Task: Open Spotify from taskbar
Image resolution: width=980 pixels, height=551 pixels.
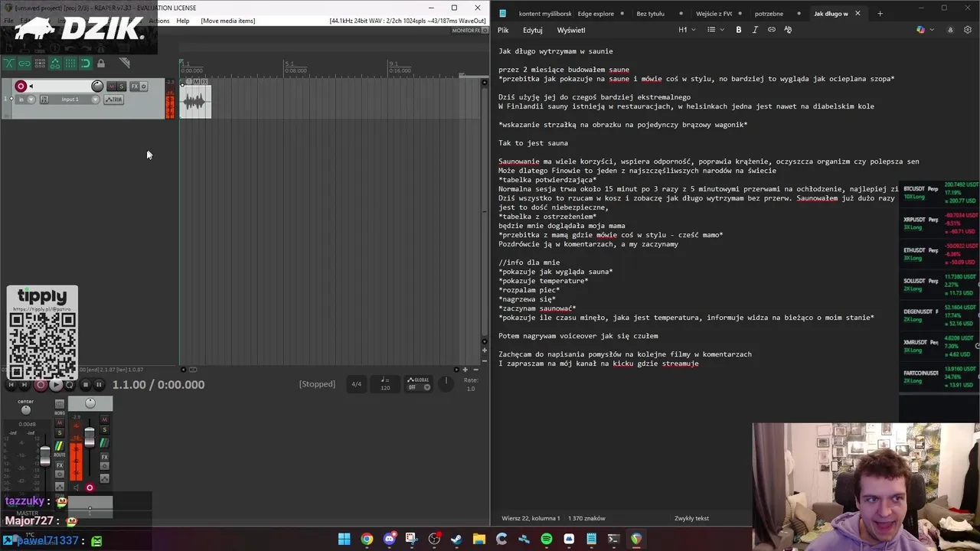Action: point(546,540)
